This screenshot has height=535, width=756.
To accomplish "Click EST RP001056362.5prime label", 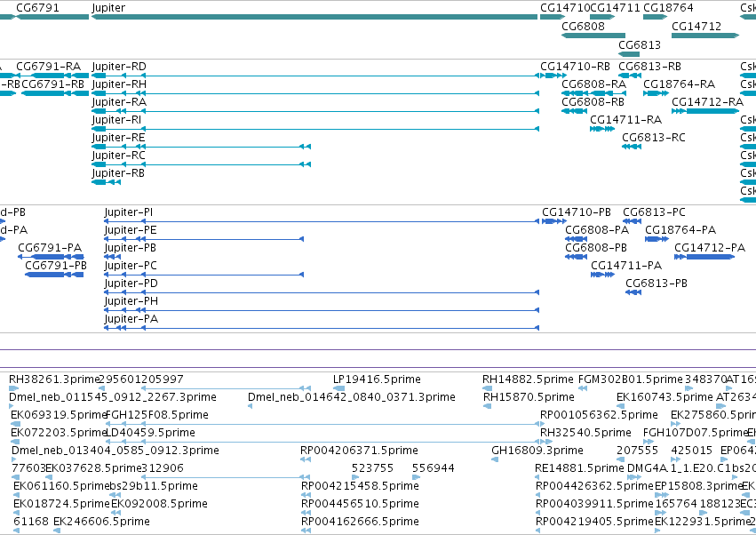I will (x=599, y=415).
